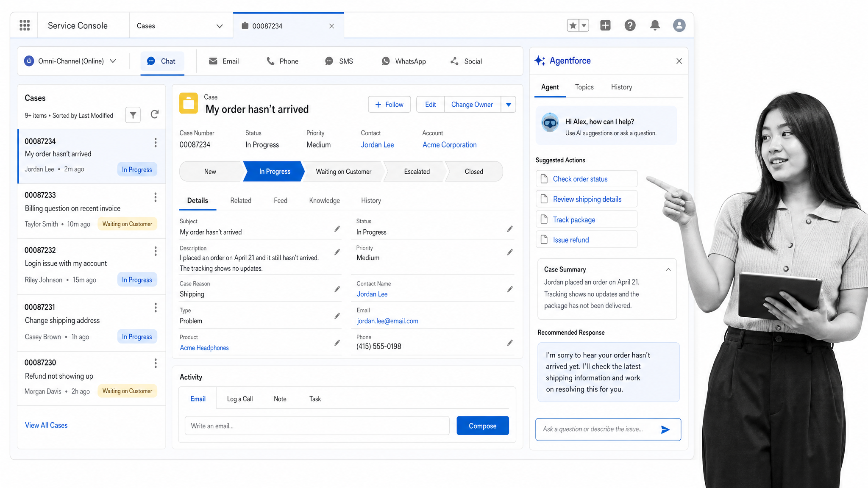The height and width of the screenshot is (488, 868).
Task: Open the help question mark icon
Action: point(630,25)
